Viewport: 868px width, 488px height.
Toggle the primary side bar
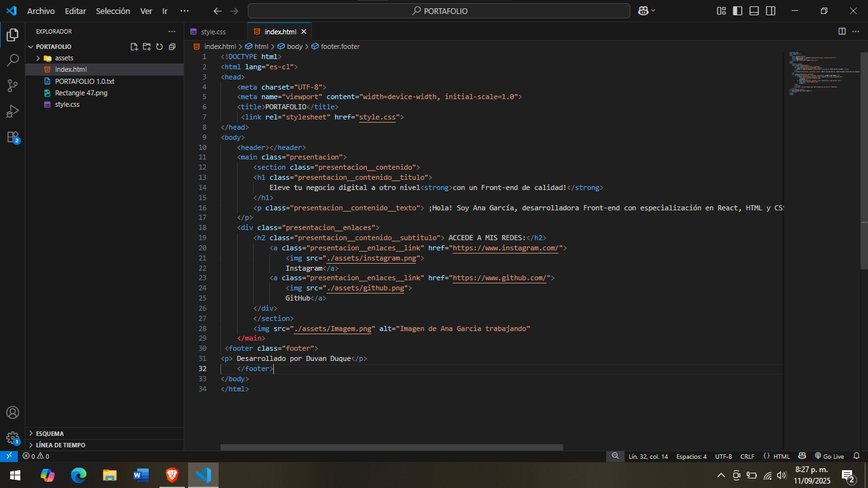(x=738, y=11)
